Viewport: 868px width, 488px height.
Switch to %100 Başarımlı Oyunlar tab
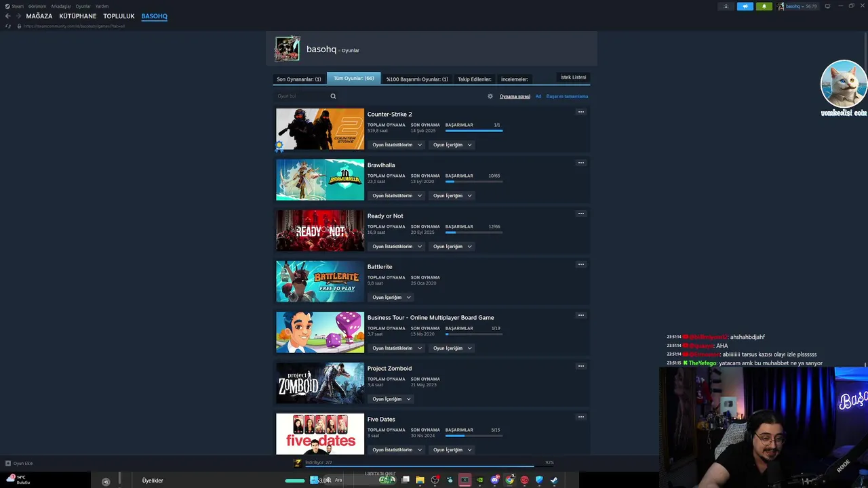click(x=417, y=79)
